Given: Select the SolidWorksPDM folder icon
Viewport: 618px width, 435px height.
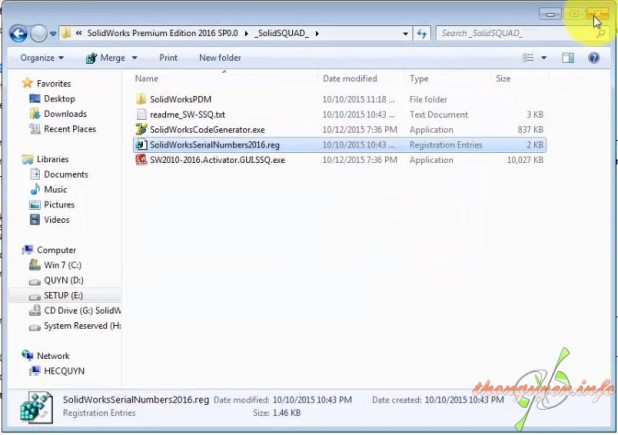Looking at the screenshot, I should click(x=141, y=99).
